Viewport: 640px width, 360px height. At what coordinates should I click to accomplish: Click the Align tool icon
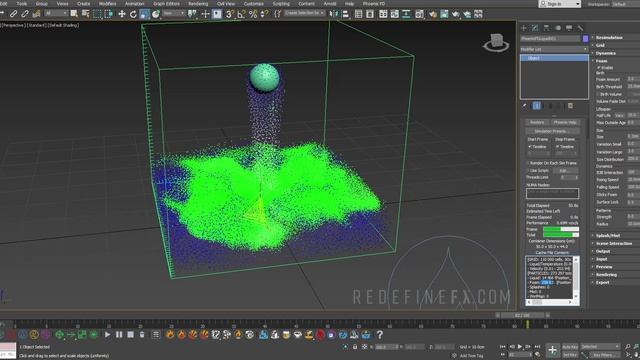tap(346, 14)
